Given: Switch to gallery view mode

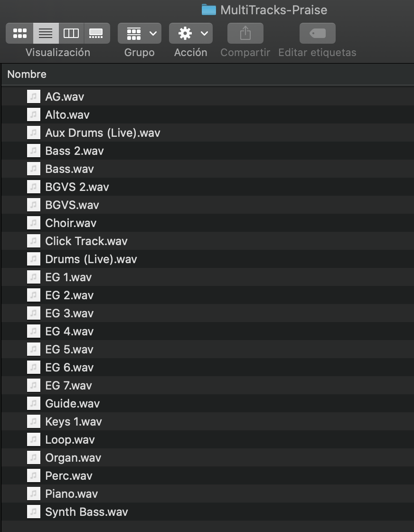Looking at the screenshot, I should (x=97, y=33).
